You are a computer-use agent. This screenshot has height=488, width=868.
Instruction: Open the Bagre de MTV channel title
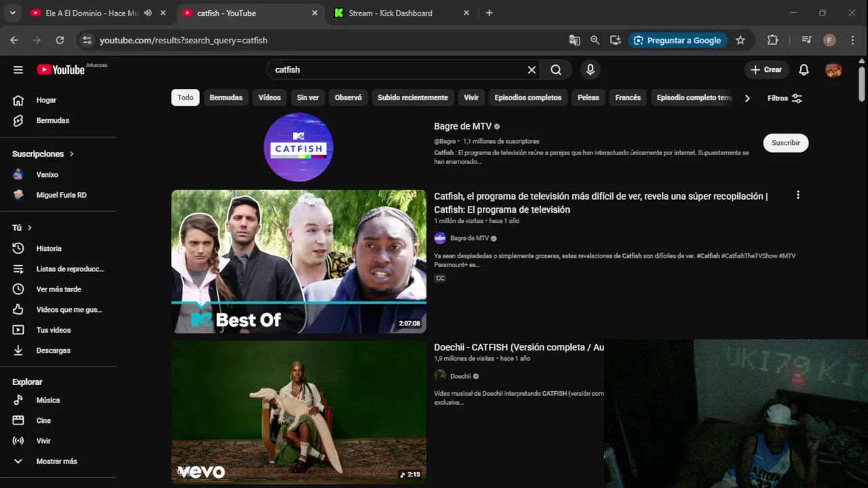point(462,126)
